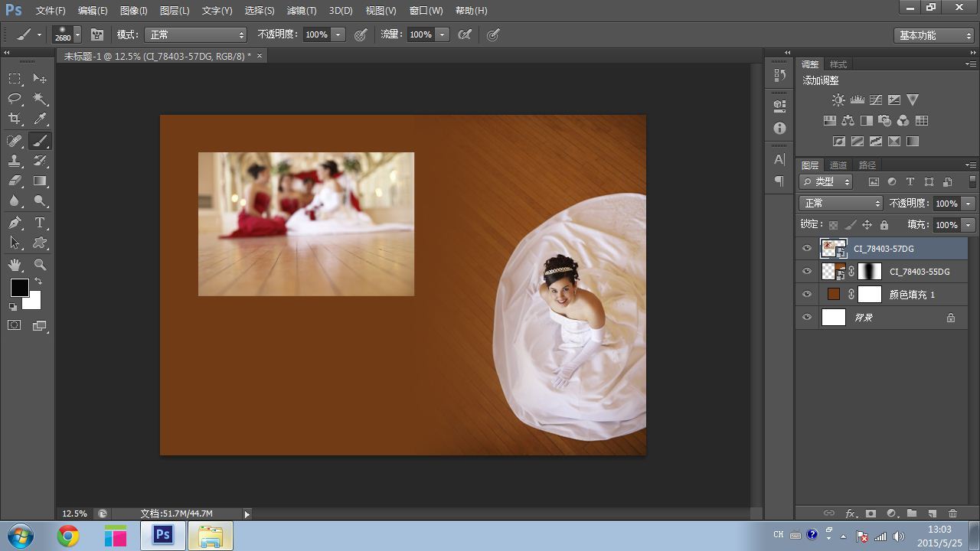Viewport: 980px width, 551px height.
Task: Select the Move tool
Action: tap(40, 79)
